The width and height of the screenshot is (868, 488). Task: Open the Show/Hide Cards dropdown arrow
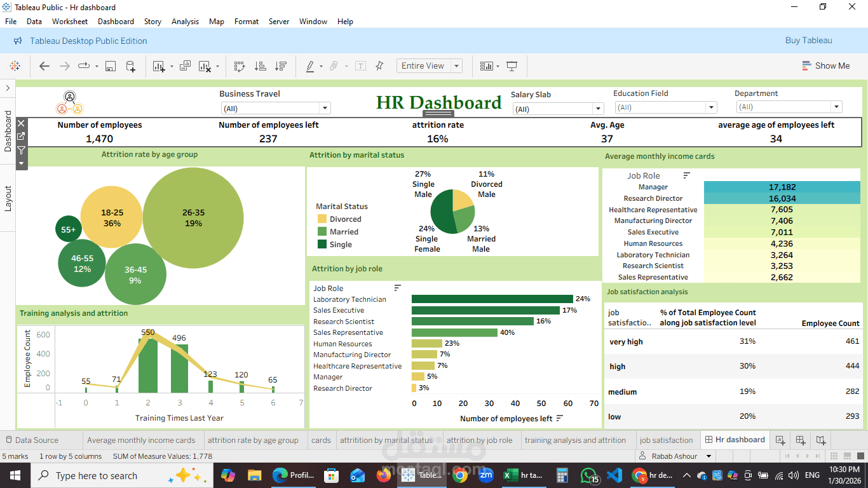(x=498, y=66)
